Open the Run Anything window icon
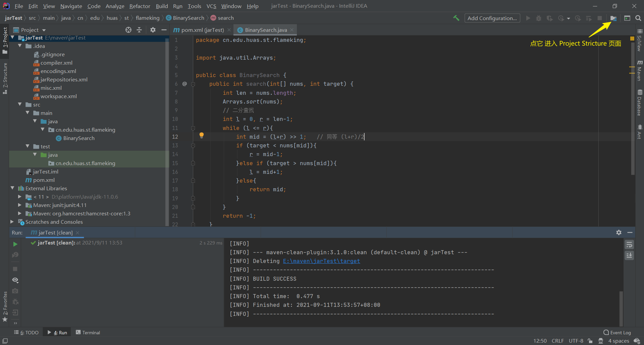644x345 pixels. pyautogui.click(x=627, y=18)
